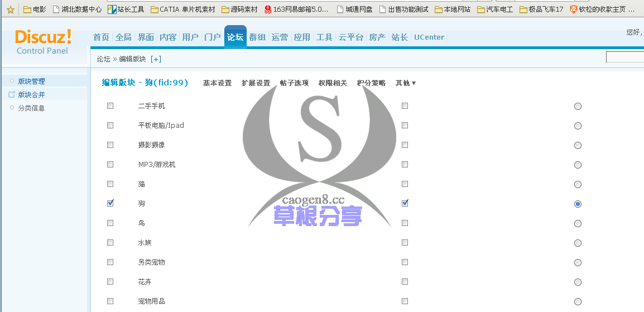This screenshot has height=312, width=644.
Task: Check the left checkbox for 二手手机
Action: [x=110, y=106]
